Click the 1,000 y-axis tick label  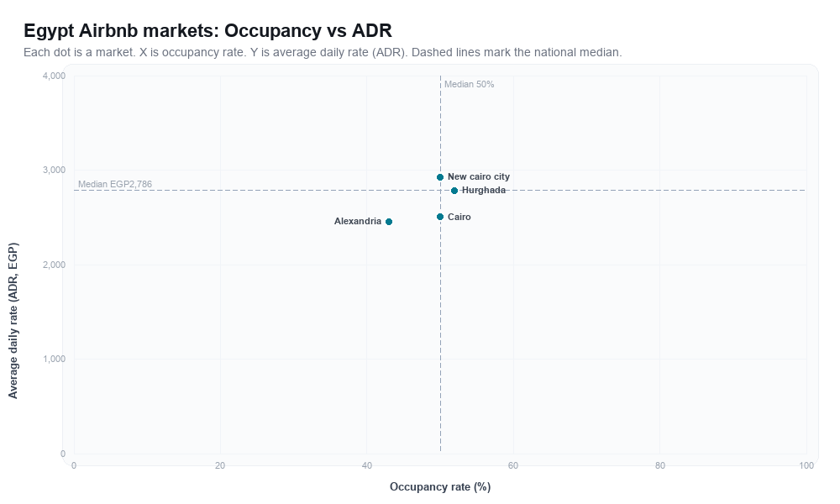tap(54, 359)
